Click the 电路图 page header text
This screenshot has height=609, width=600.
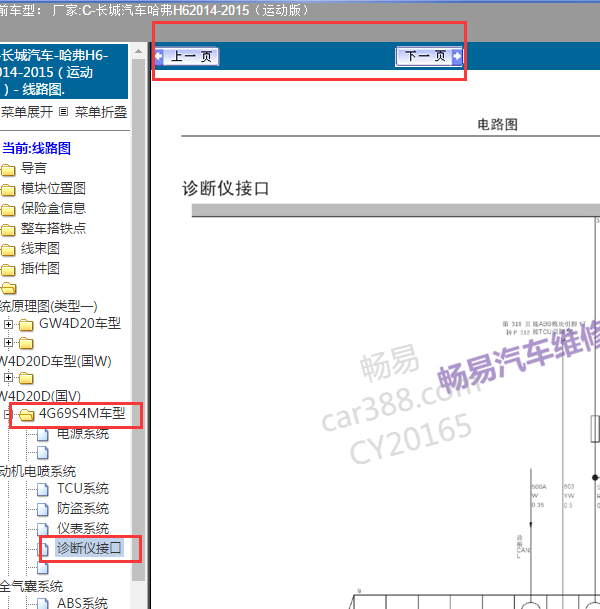(497, 124)
